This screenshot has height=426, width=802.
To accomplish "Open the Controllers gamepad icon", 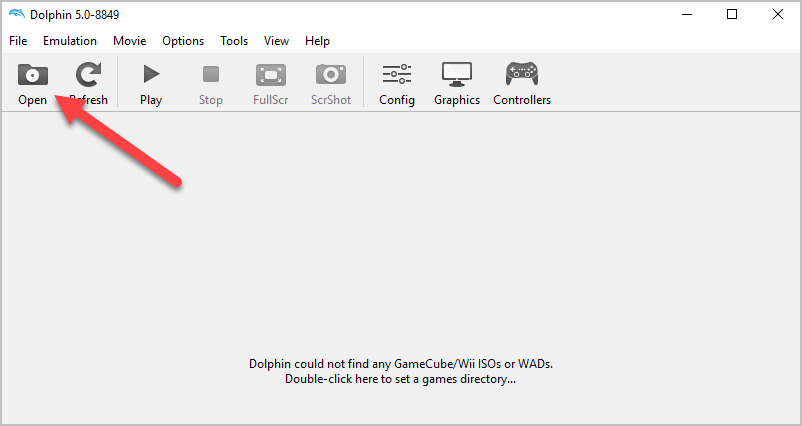I will coord(522,74).
